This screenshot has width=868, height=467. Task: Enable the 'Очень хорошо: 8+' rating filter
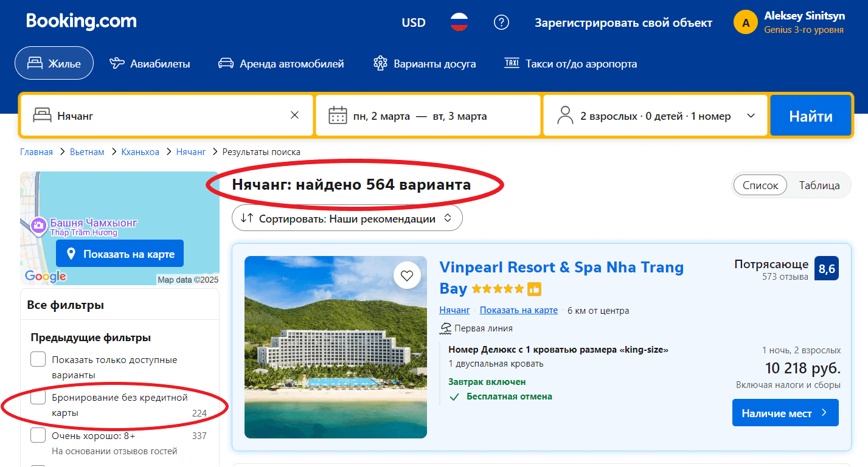click(x=38, y=435)
